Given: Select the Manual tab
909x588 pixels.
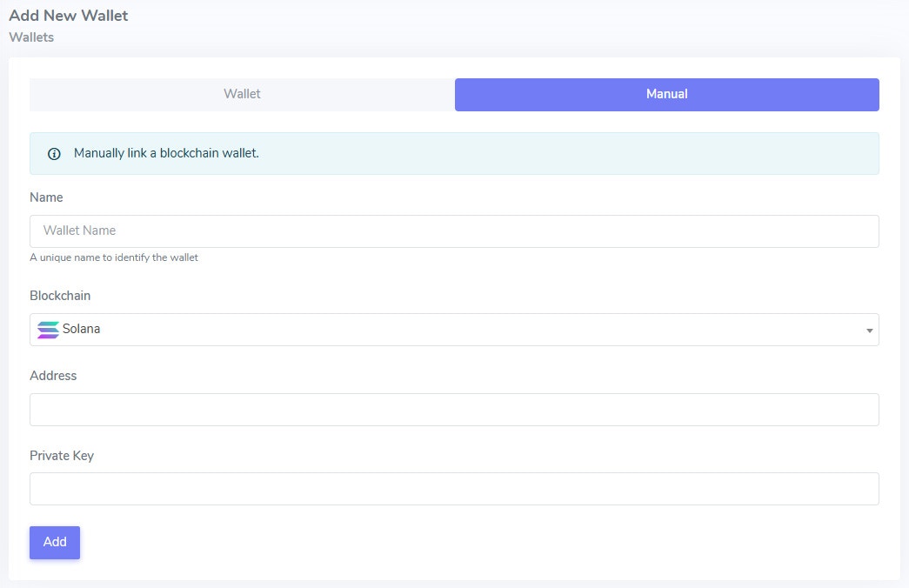Looking at the screenshot, I should 666,95.
